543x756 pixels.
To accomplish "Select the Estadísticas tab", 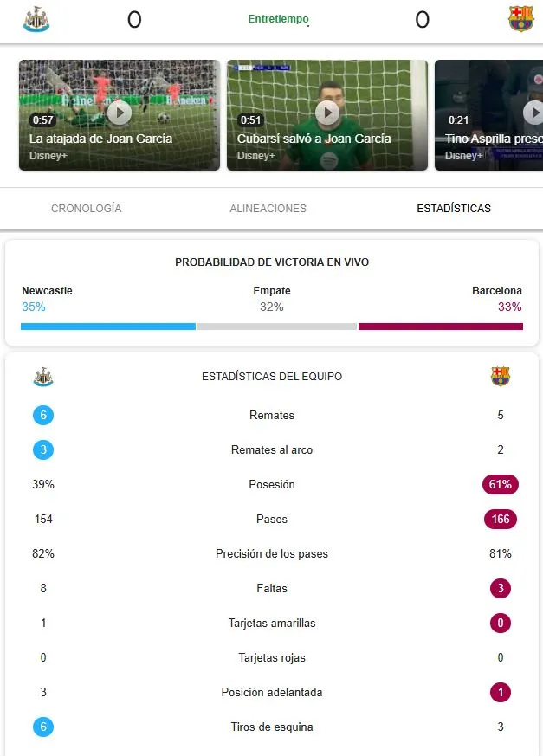I will [453, 209].
